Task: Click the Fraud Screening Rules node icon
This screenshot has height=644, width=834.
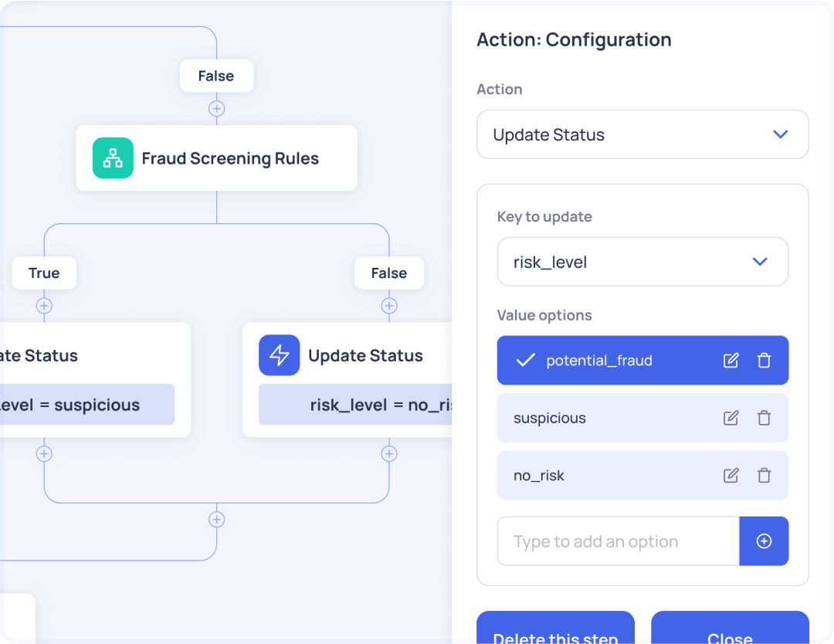Action: pyautogui.click(x=113, y=158)
